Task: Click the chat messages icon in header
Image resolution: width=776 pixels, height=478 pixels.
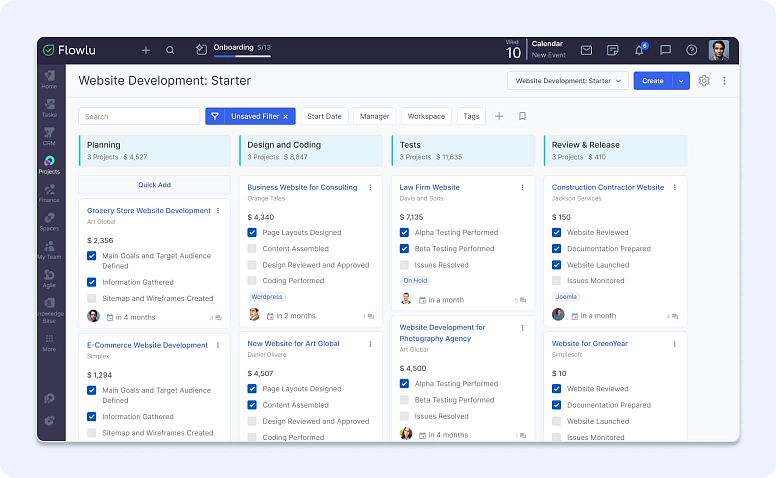Action: 665,50
